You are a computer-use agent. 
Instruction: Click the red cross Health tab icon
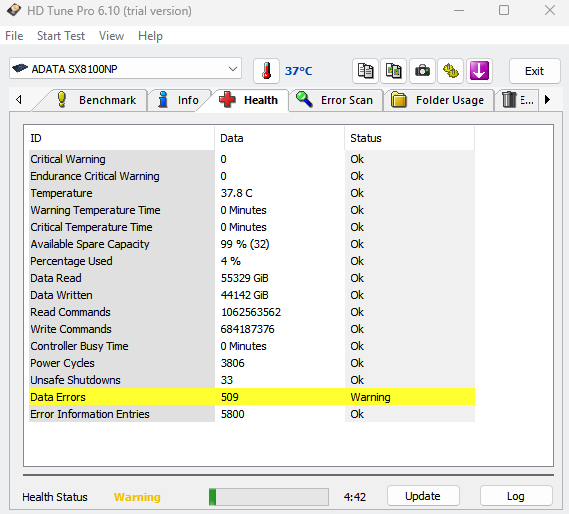click(227, 99)
